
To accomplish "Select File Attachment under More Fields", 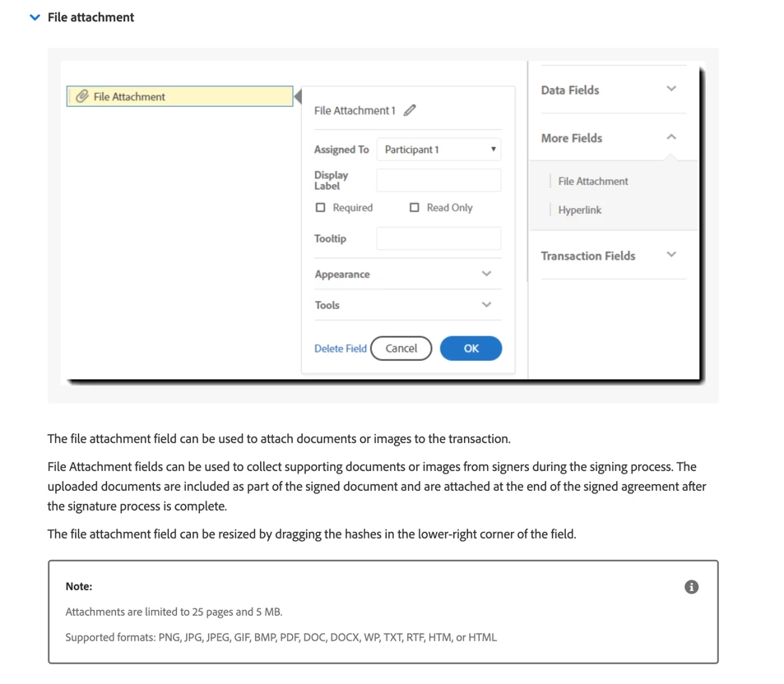I will tap(593, 182).
